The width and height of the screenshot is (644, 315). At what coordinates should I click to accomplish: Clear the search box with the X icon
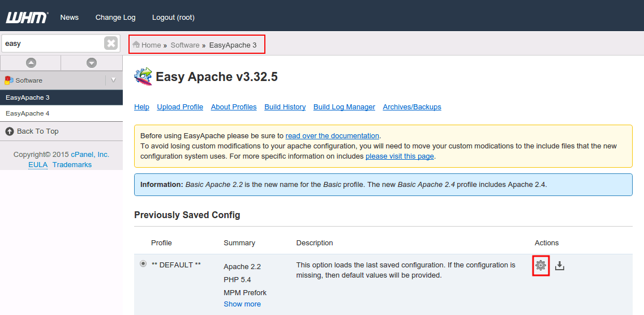111,42
